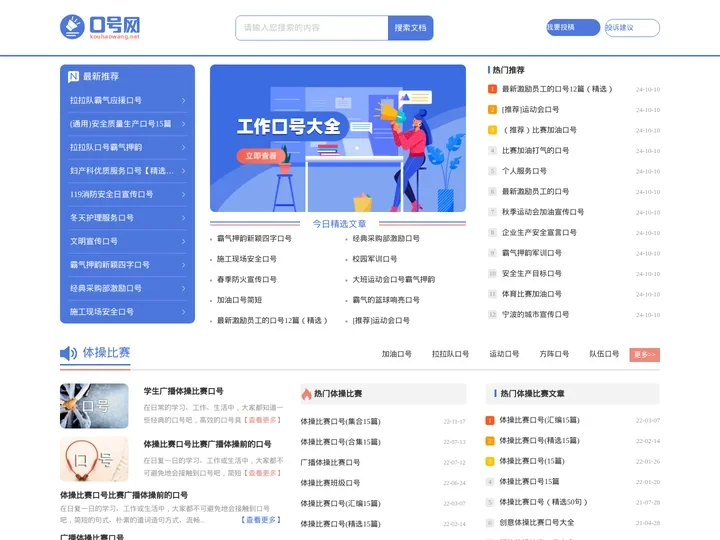
Task: Click the N icon beside 最新推荐
Action: tap(73, 77)
